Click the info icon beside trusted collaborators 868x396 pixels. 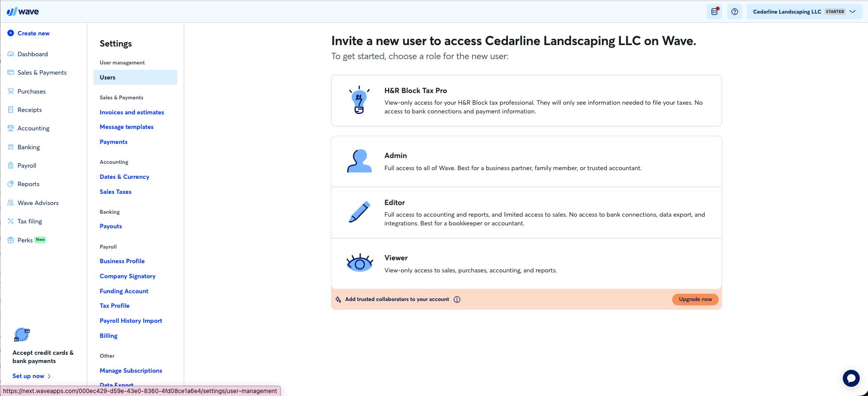pyautogui.click(x=457, y=300)
